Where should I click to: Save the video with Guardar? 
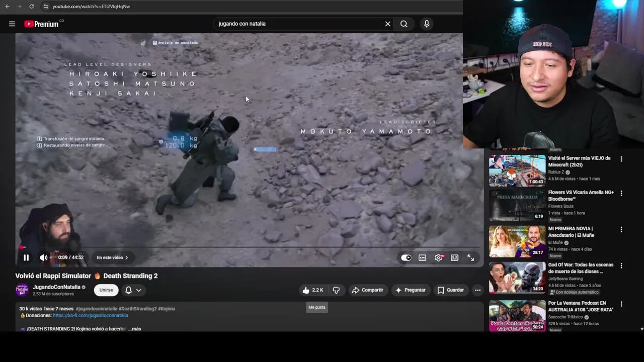point(451,290)
